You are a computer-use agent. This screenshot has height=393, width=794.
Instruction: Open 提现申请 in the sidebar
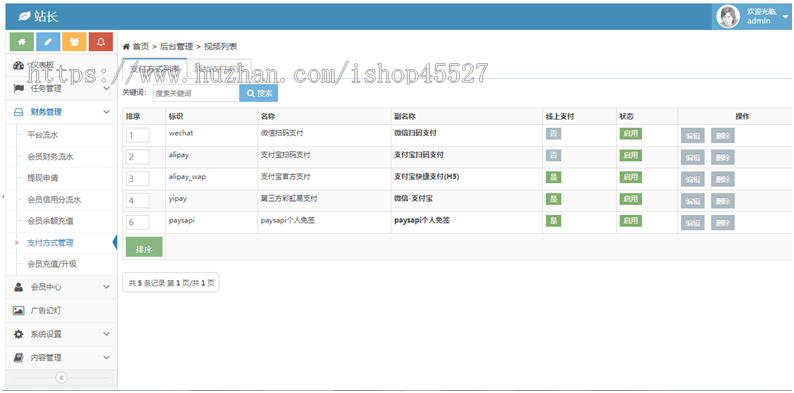[x=43, y=178]
